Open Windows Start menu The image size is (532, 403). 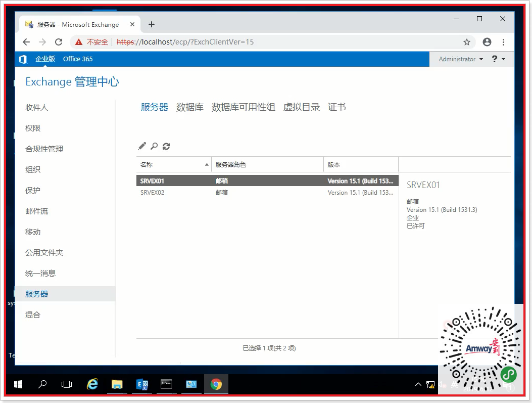point(18,384)
